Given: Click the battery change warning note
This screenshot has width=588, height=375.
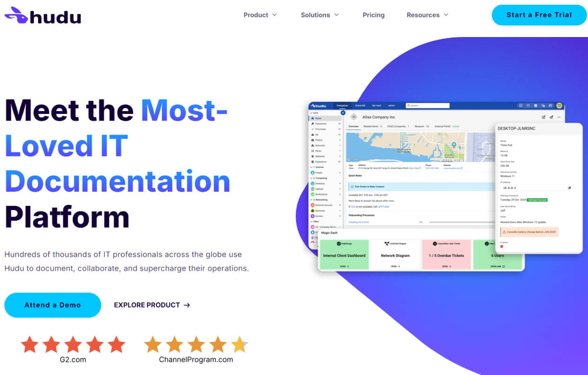Looking at the screenshot, I should [529, 232].
